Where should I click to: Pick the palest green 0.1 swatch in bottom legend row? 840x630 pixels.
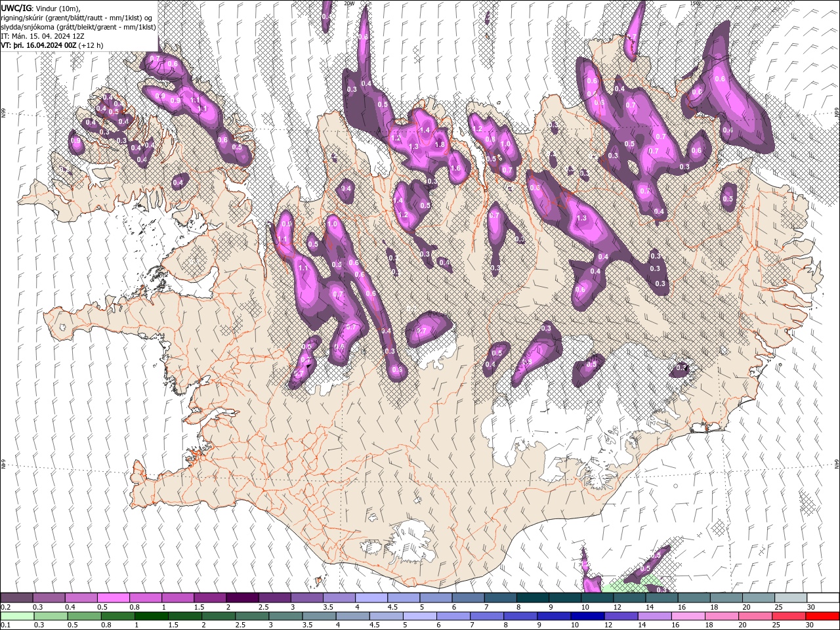click(16, 616)
